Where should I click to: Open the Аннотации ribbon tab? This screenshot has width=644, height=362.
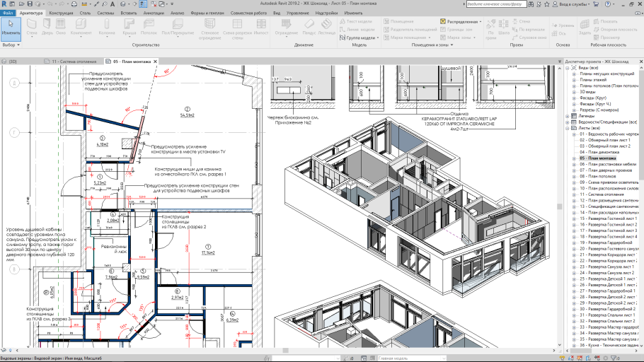[154, 13]
